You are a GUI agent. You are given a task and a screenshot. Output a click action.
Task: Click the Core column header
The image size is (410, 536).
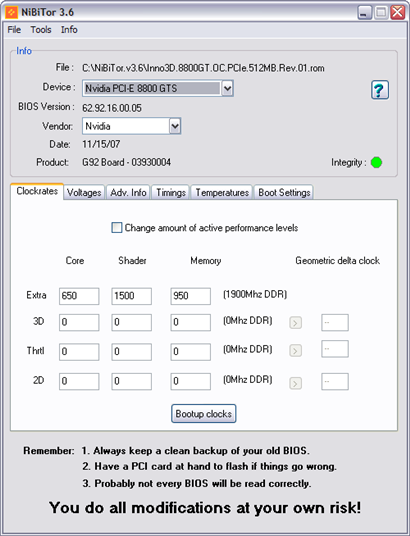click(75, 260)
